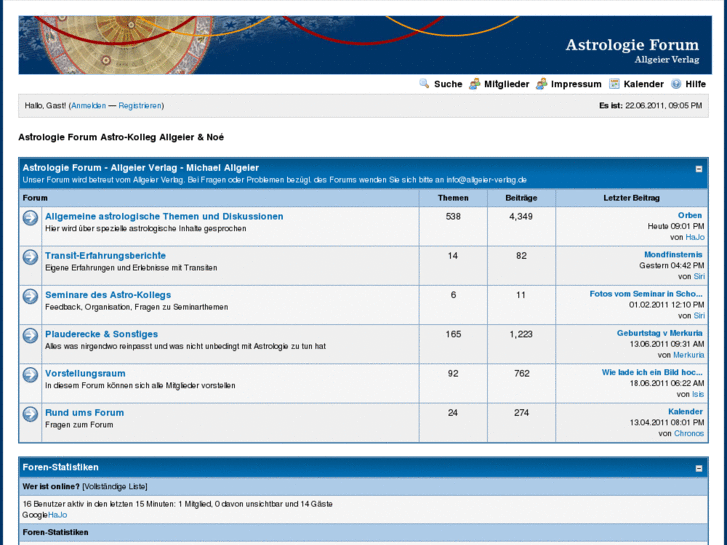Open the Rund ums Forum forum

84,412
